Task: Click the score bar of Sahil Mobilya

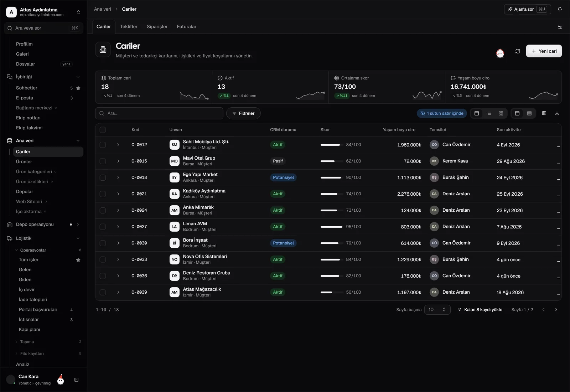Action: tap(331, 145)
